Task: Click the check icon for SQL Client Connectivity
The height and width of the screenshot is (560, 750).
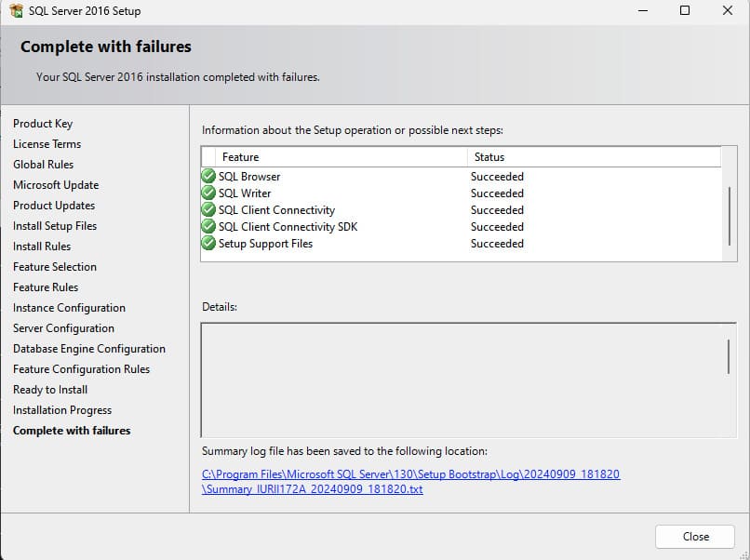Action: [208, 210]
